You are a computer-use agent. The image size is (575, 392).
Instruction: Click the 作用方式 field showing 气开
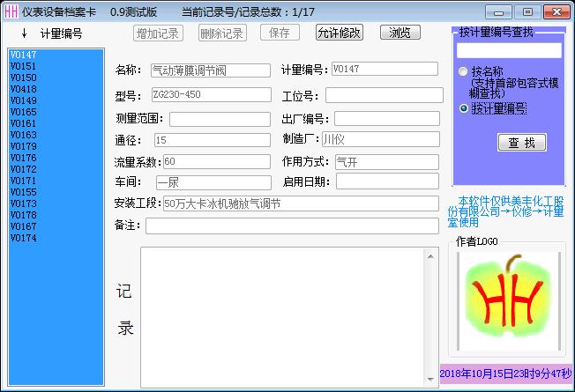point(387,162)
